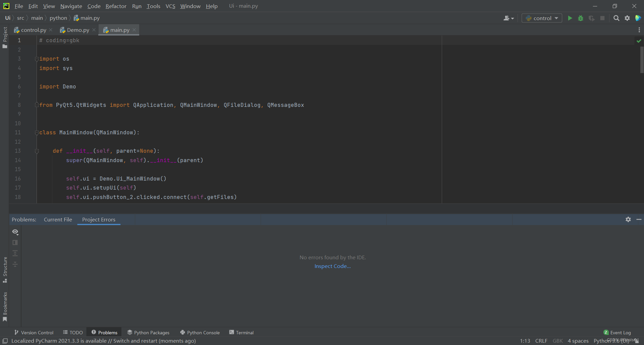The width and height of the screenshot is (644, 345).
Task: Open IDE settings gear in toolbar
Action: 627,18
